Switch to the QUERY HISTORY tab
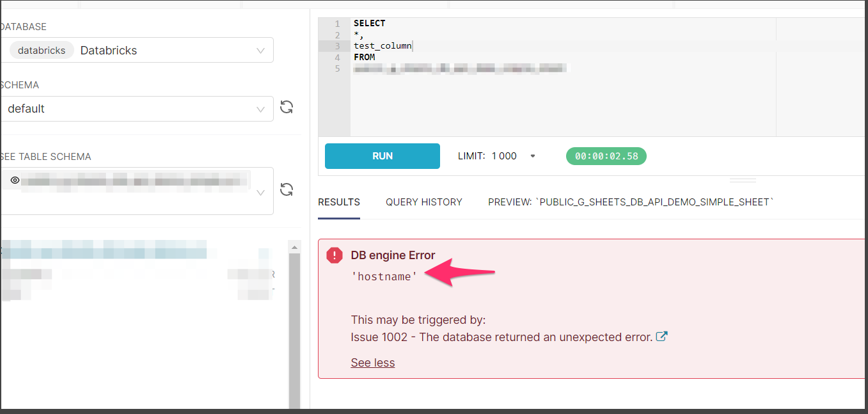Image resolution: width=868 pixels, height=414 pixels. point(423,202)
